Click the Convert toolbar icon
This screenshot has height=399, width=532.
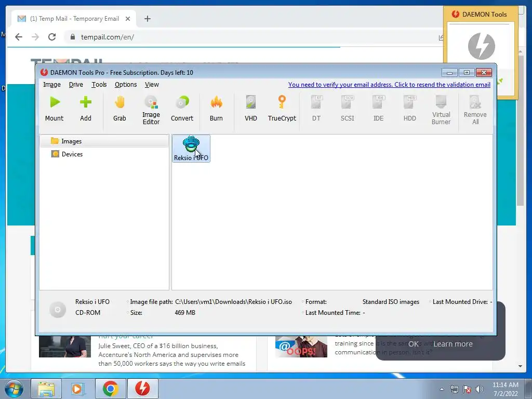182,109
